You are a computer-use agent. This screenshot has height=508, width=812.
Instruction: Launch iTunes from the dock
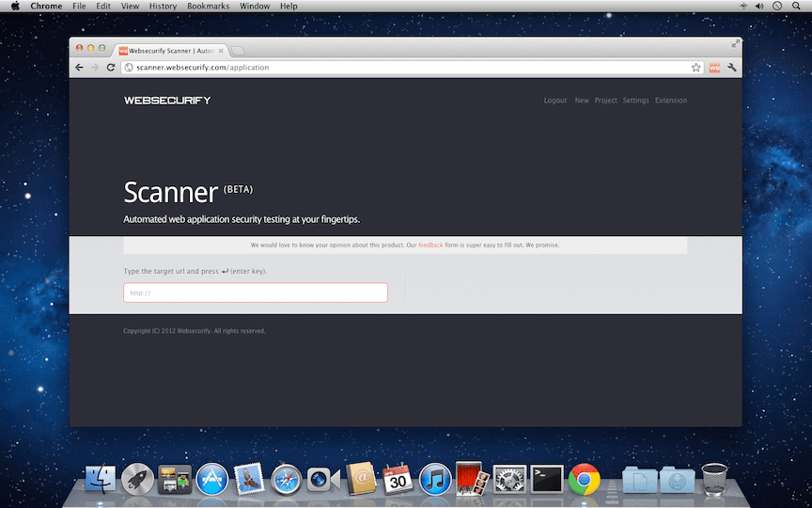coord(435,479)
